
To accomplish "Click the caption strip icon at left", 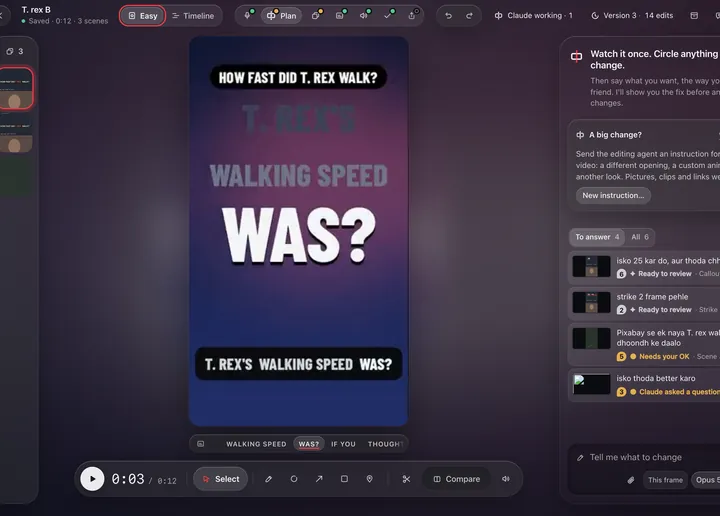I will click(x=201, y=444).
